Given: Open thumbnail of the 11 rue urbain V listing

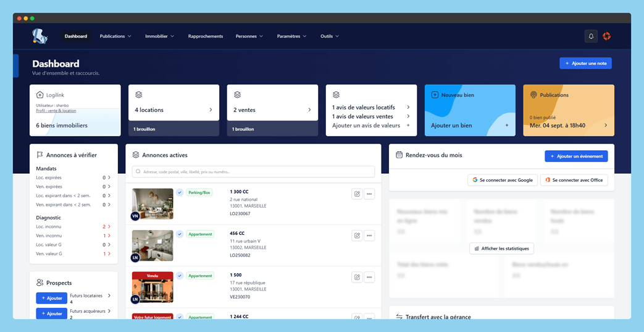Looking at the screenshot, I should [x=153, y=245].
